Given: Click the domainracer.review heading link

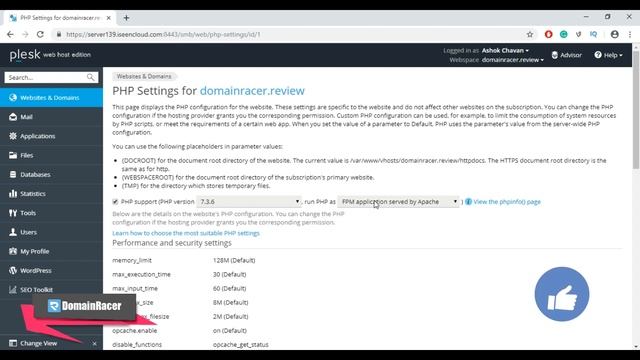Looking at the screenshot, I should click(x=252, y=91).
